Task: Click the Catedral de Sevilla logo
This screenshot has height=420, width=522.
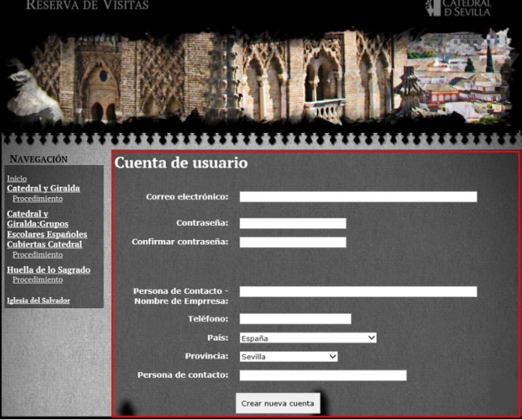Action: pos(458,8)
